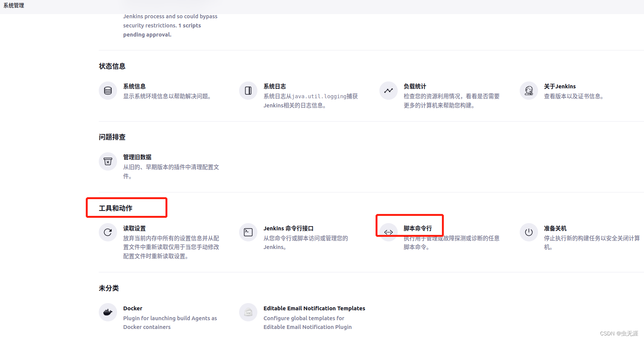
Task: Click the Docker whale icon
Action: point(108,312)
